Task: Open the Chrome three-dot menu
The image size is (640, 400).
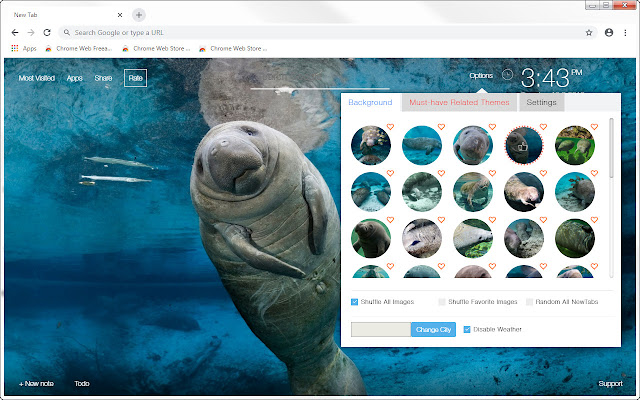Action: (x=625, y=33)
